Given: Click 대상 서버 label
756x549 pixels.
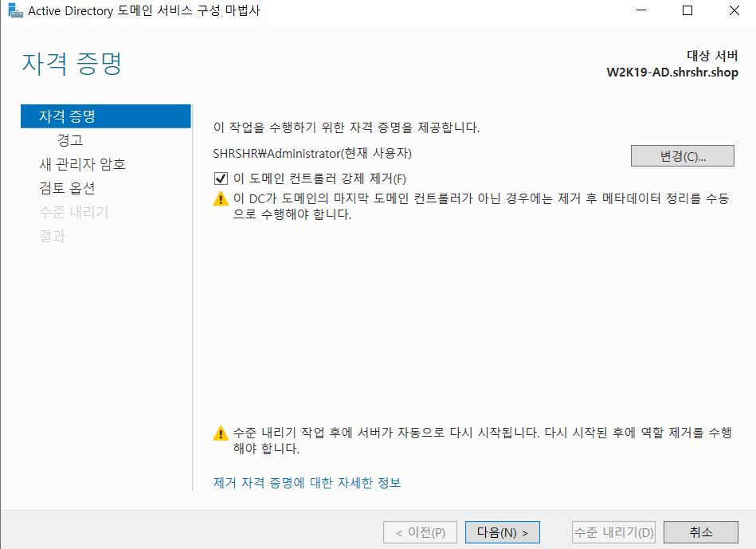Looking at the screenshot, I should [x=712, y=56].
